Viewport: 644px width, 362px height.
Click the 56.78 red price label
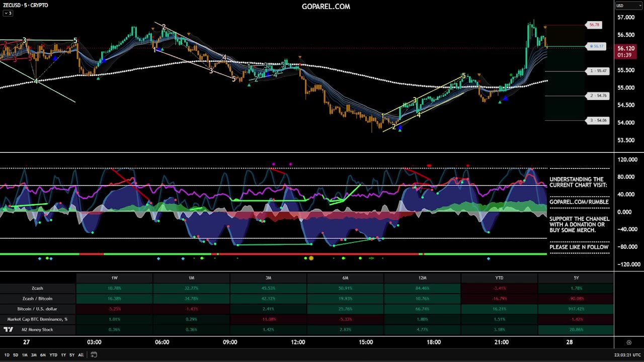click(x=594, y=25)
